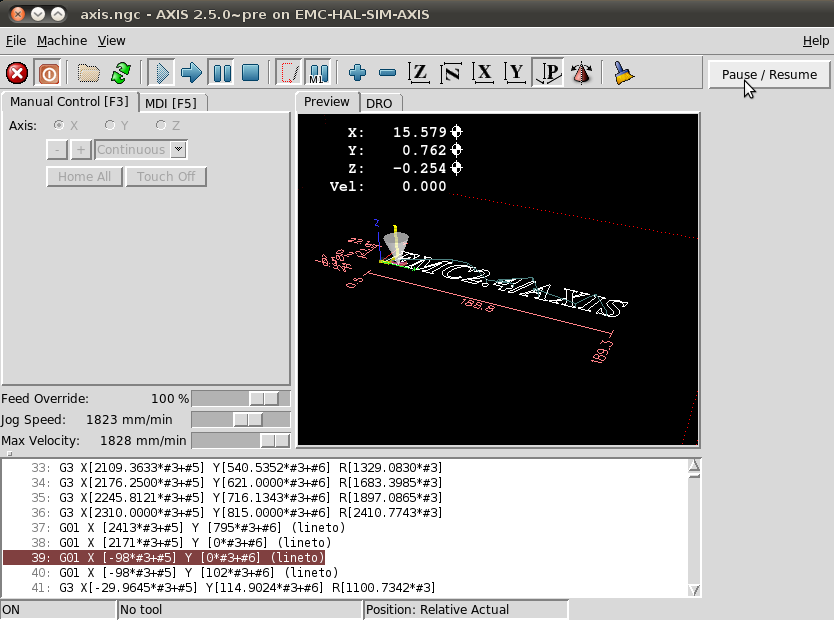Select the DRO tab
Viewport: 834px width, 620px height.
(379, 103)
